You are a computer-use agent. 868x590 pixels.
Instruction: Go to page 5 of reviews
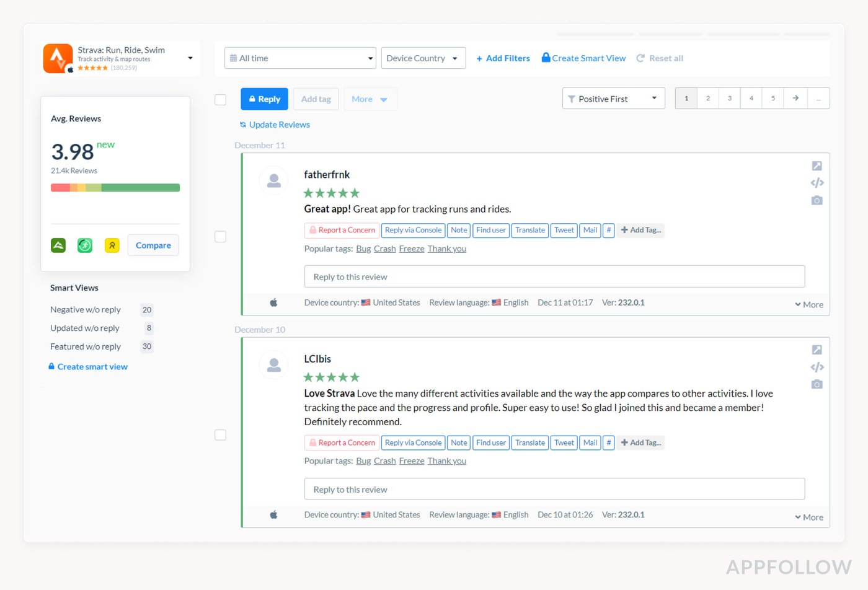click(773, 99)
